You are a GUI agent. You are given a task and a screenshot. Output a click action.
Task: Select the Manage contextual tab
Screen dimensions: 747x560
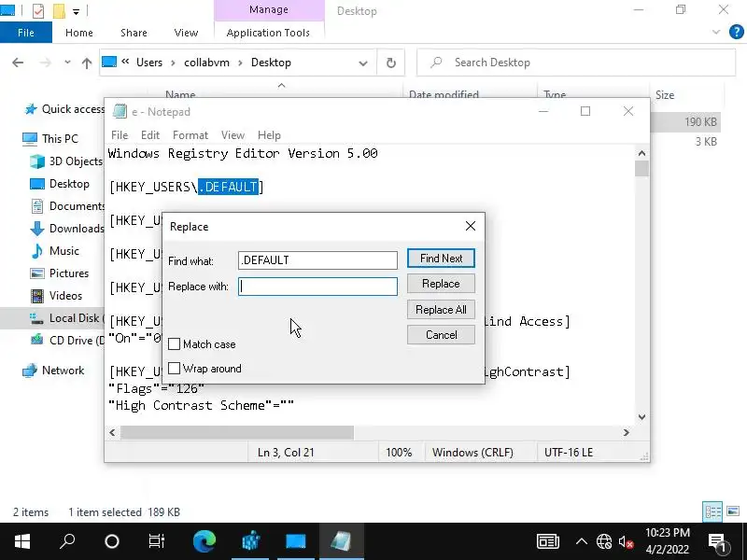[269, 10]
